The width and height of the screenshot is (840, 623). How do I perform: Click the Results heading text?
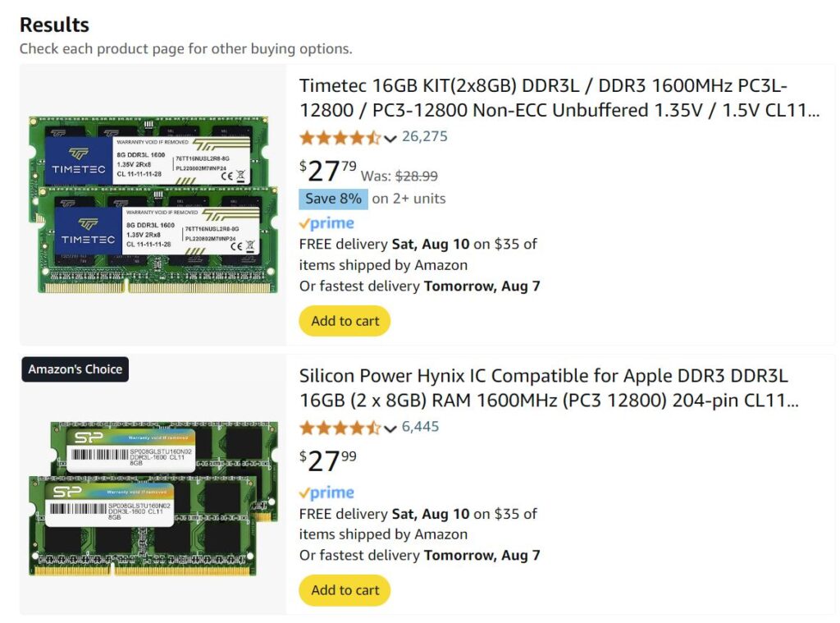point(54,25)
